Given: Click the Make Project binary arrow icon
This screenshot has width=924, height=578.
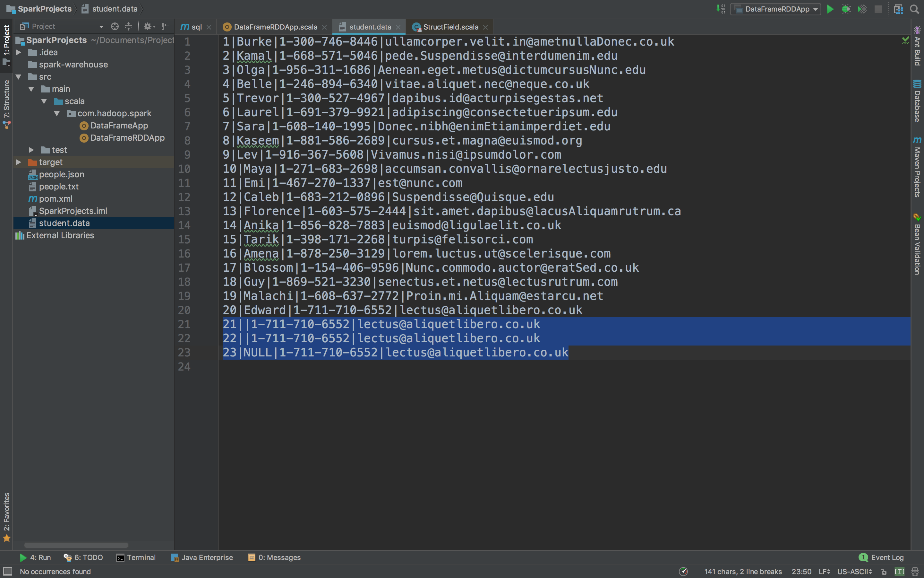Looking at the screenshot, I should [721, 9].
